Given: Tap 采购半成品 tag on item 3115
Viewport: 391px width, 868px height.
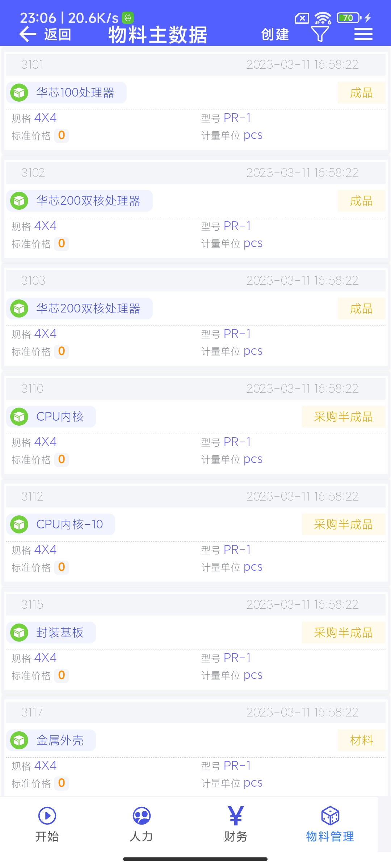Looking at the screenshot, I should pyautogui.click(x=343, y=633).
